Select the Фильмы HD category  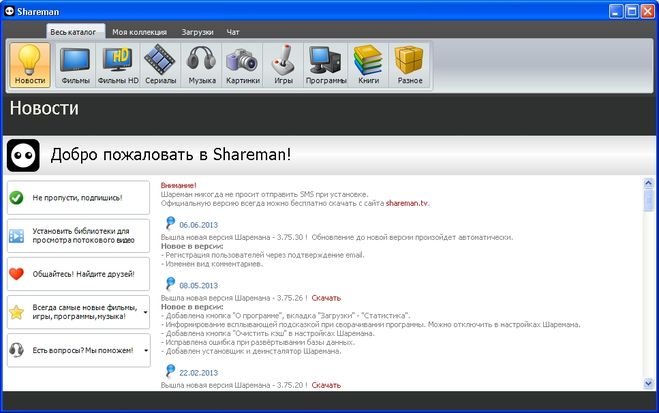(118, 64)
